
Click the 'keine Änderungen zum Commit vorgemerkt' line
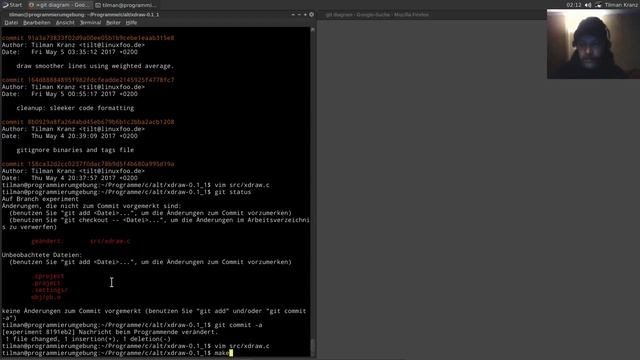[x=154, y=314]
